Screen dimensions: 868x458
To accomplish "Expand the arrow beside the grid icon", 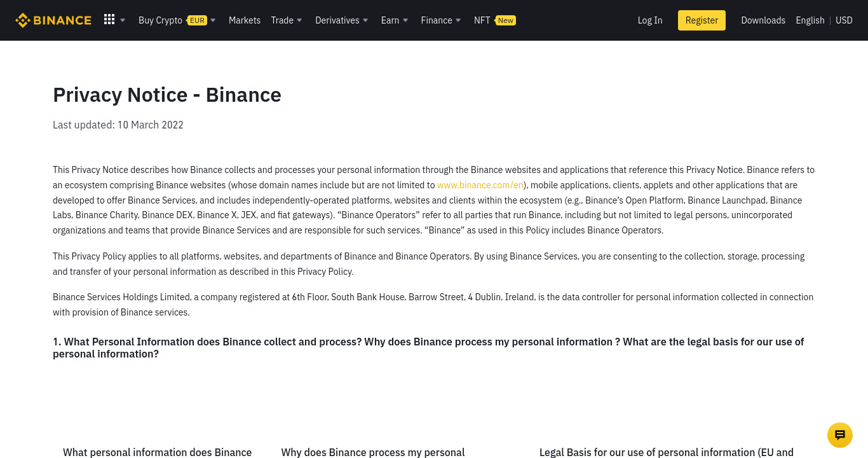I will point(123,20).
